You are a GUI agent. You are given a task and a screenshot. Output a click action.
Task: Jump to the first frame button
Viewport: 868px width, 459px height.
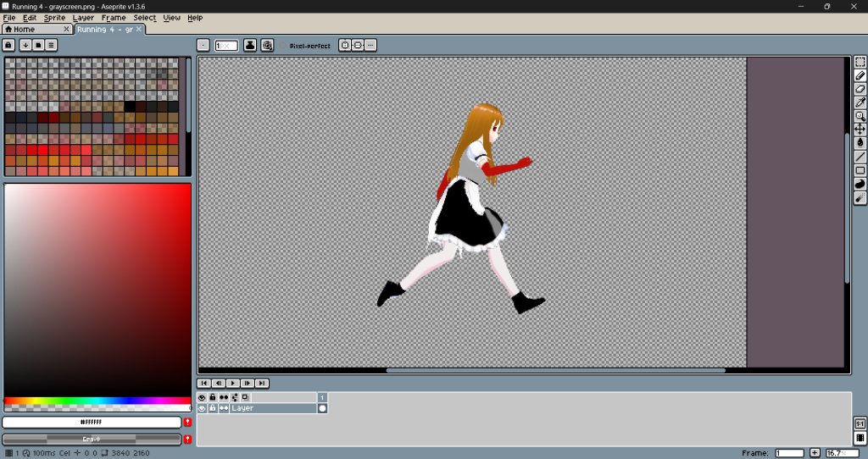204,384
